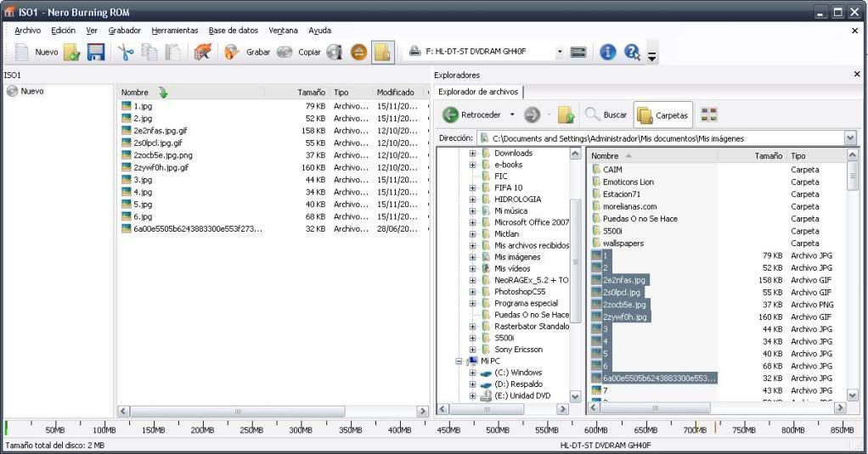The image size is (868, 454).
Task: Open the F: HL-DT-ST DVDRAM recorder dropdown
Action: coord(560,53)
